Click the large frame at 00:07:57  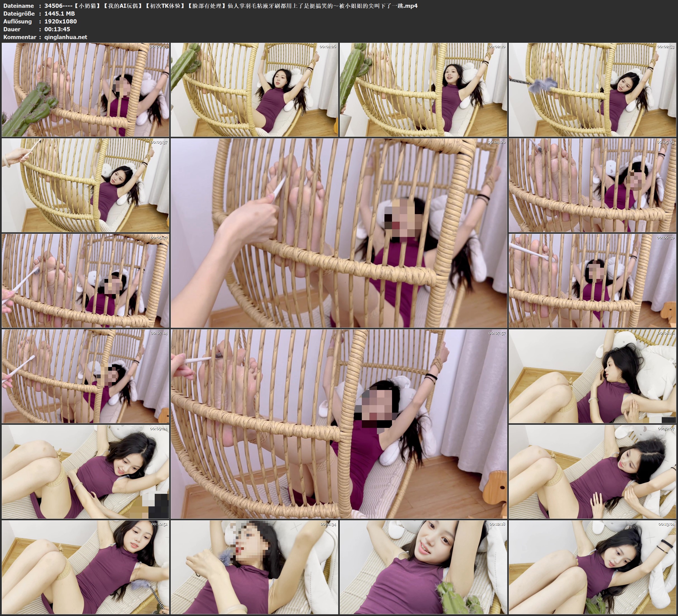(339, 424)
